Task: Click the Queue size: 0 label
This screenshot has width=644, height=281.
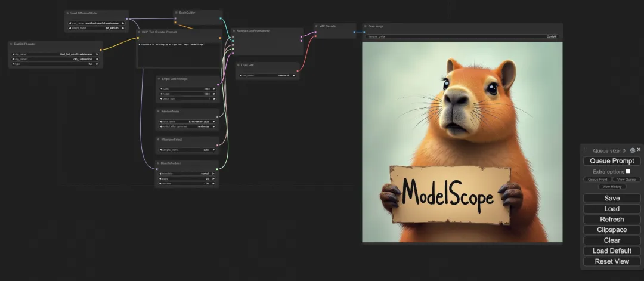Action: click(x=609, y=151)
